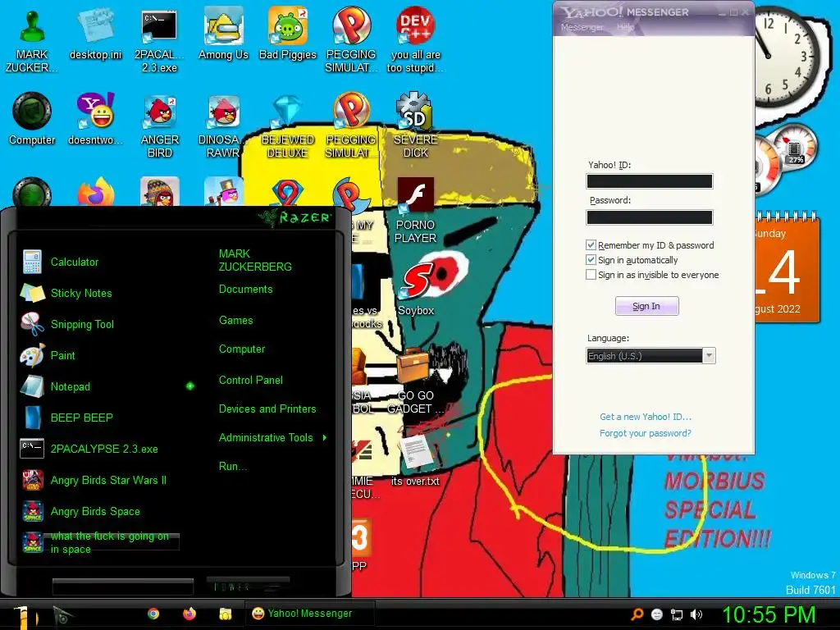Open the Language dropdown in Yahoo Messenger
Viewport: 840px width, 630px height.
651,356
